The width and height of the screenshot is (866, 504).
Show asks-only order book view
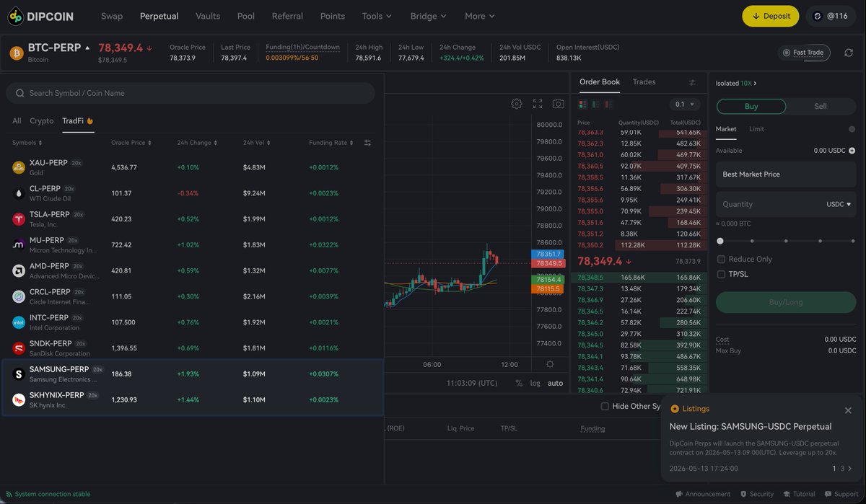[610, 105]
